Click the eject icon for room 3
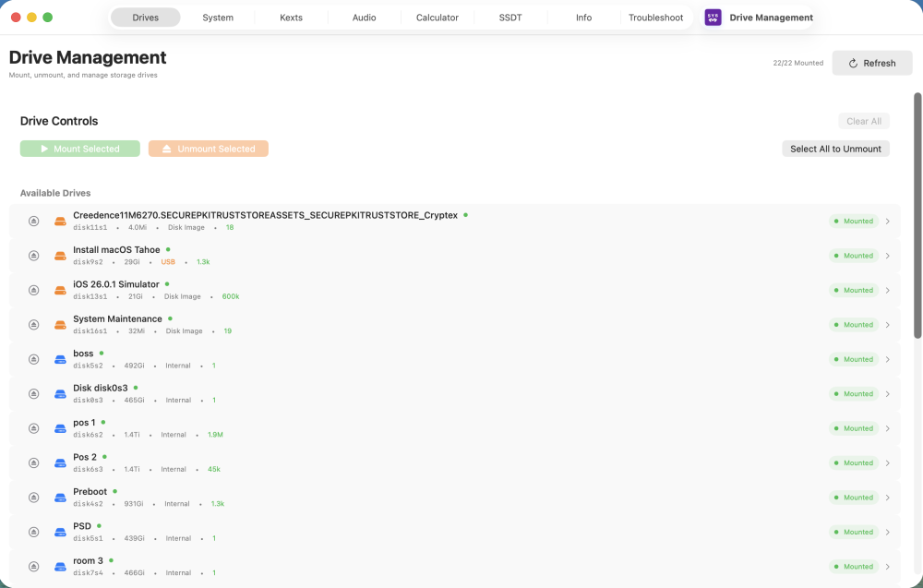This screenshot has width=923, height=588. [33, 567]
